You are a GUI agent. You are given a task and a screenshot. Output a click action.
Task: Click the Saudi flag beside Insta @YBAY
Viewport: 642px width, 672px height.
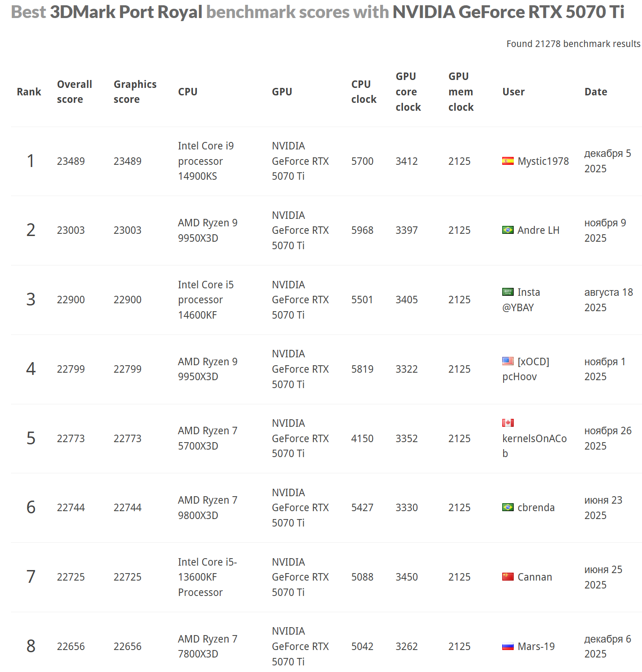[508, 292]
